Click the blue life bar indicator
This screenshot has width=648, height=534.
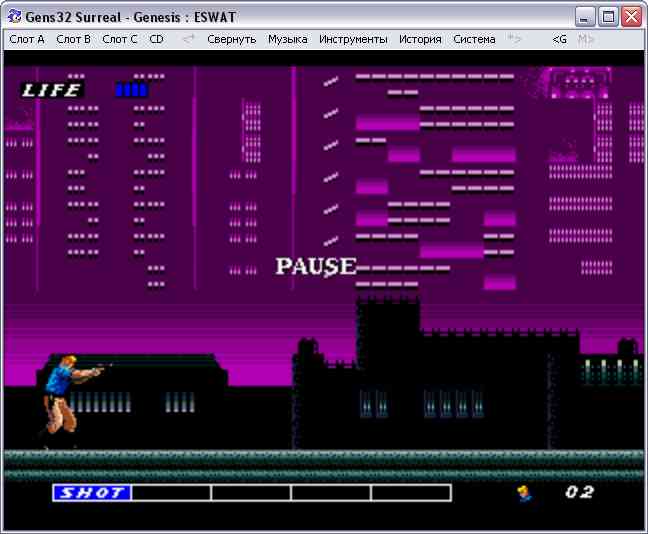131,90
